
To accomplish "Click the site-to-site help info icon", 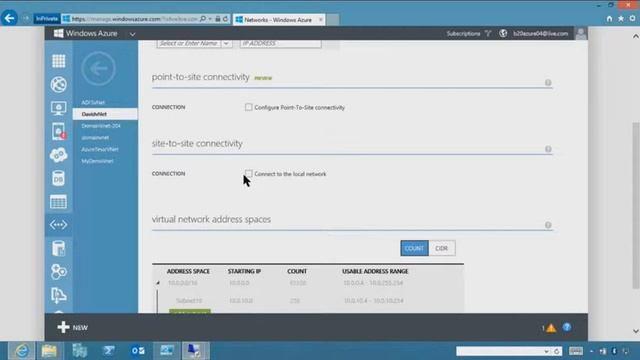I will [x=548, y=149].
